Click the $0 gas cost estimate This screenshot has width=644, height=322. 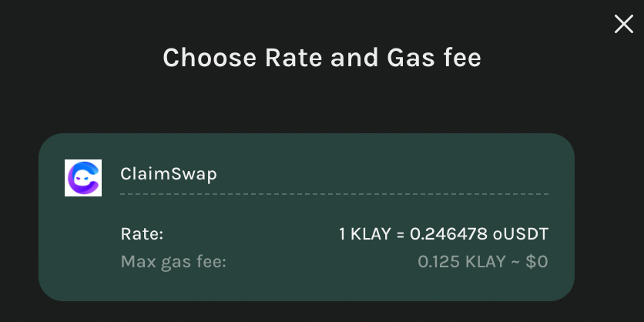coord(537,262)
